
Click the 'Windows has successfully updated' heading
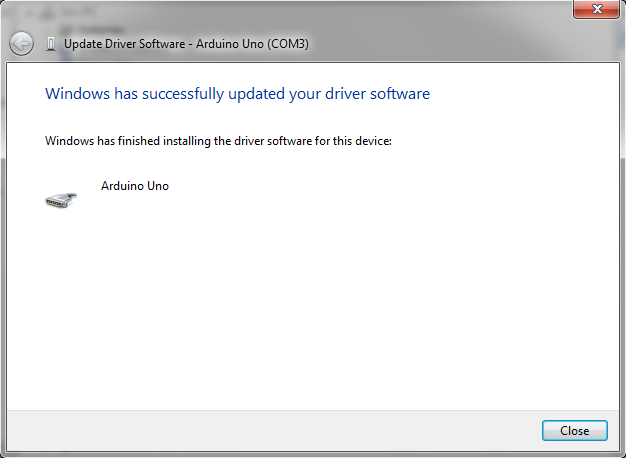point(237,94)
